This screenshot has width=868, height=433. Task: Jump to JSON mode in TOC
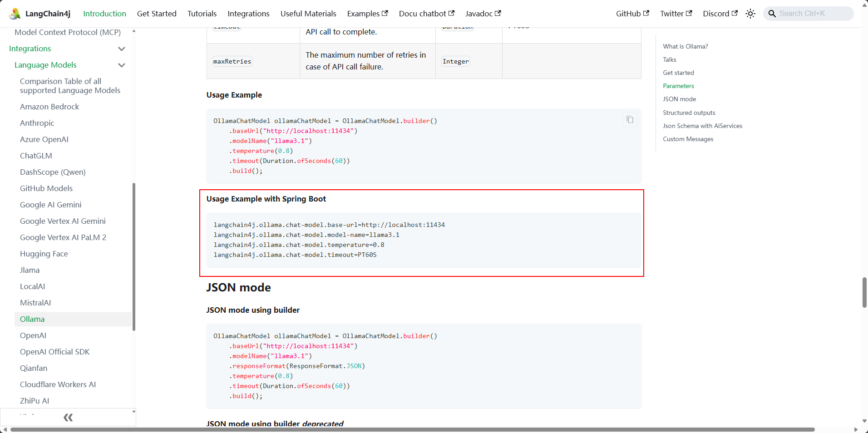click(x=679, y=99)
